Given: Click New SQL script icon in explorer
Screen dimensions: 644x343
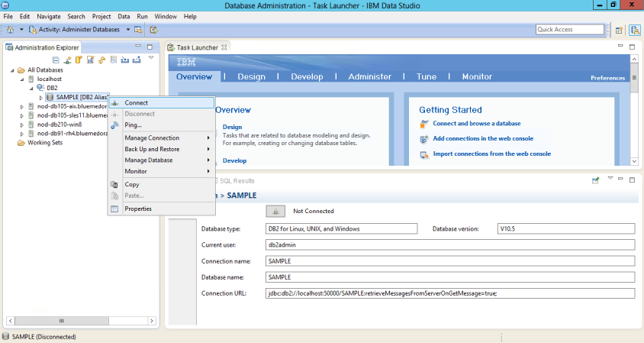Looking at the screenshot, I should 90,60.
